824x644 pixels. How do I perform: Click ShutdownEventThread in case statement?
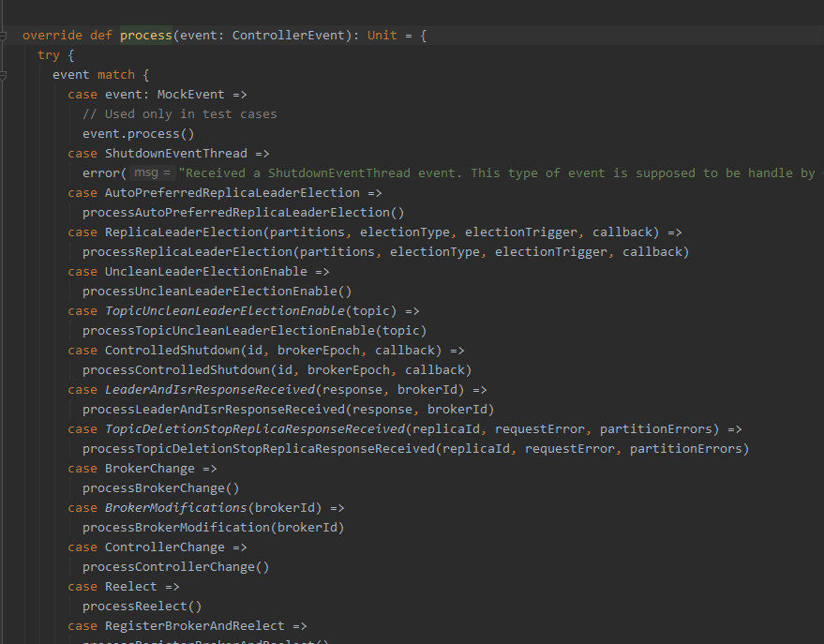[x=175, y=154]
